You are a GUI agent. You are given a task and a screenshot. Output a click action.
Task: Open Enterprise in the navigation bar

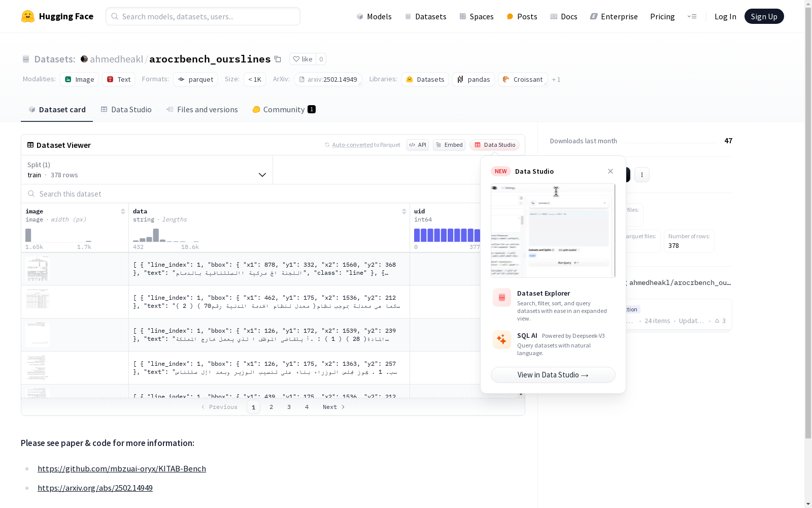(614, 16)
